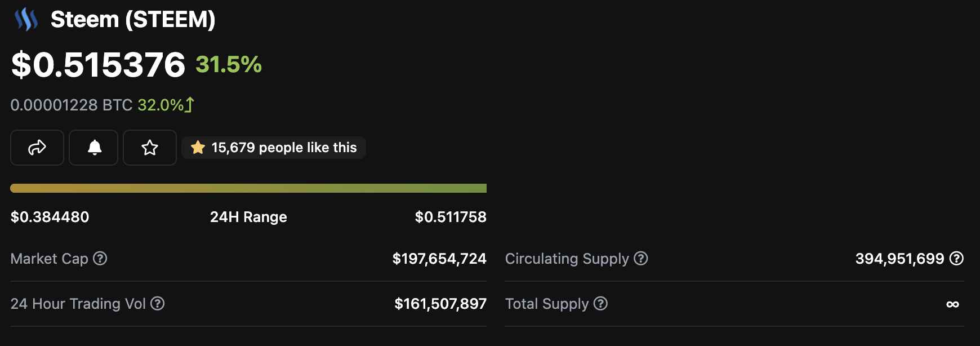Click the 0.00001228 BTC price text
The height and width of the screenshot is (346, 980).
[x=72, y=105]
